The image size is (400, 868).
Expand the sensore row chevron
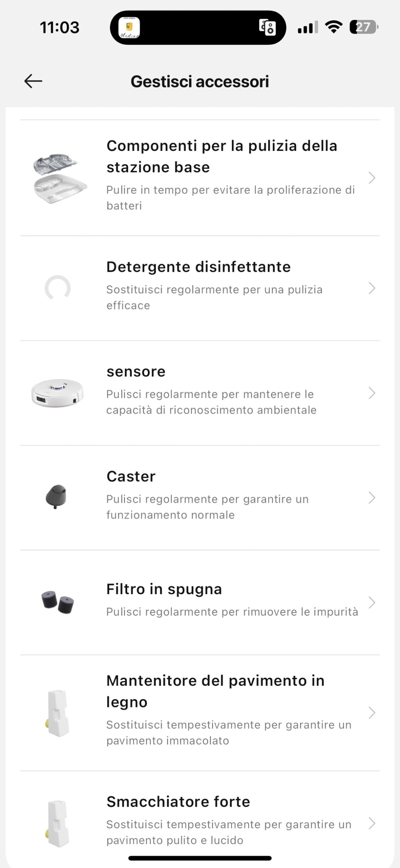[372, 393]
